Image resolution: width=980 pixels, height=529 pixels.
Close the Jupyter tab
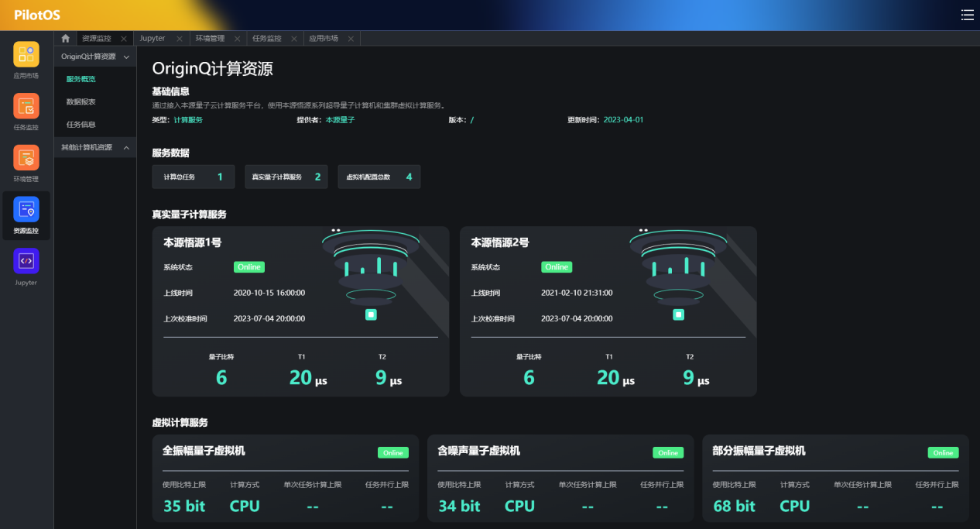(180, 39)
